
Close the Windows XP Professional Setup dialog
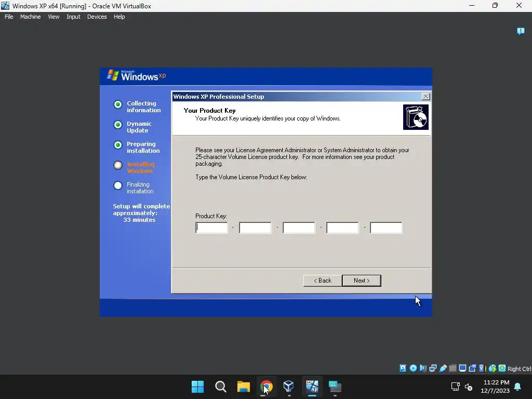[x=426, y=96]
